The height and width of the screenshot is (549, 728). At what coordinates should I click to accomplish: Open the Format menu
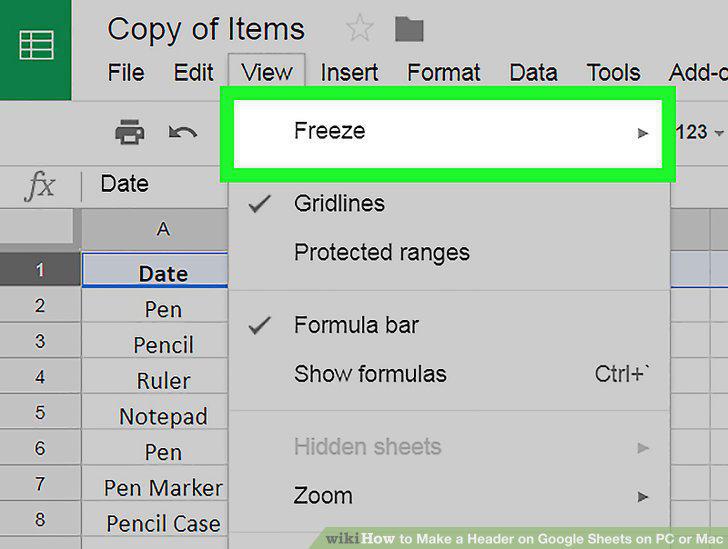[443, 72]
